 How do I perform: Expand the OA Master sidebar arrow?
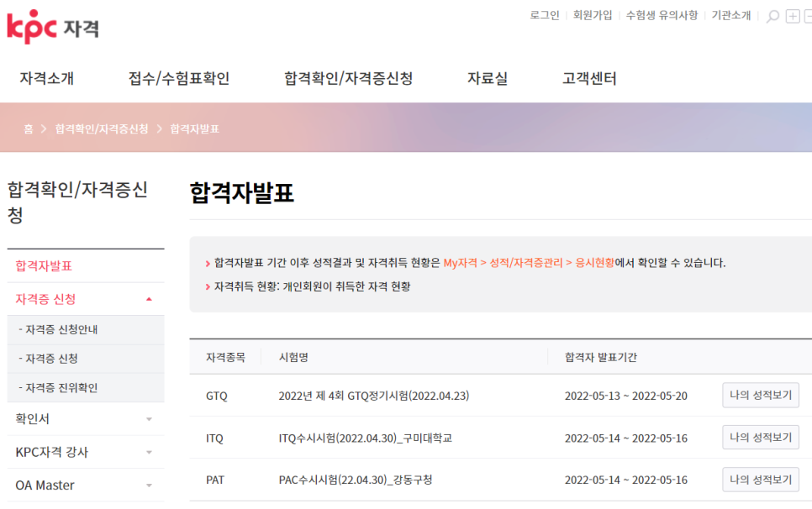[149, 485]
